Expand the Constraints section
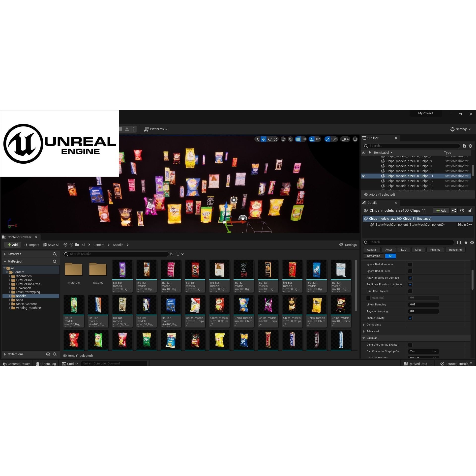This screenshot has width=476, height=476. tap(364, 325)
